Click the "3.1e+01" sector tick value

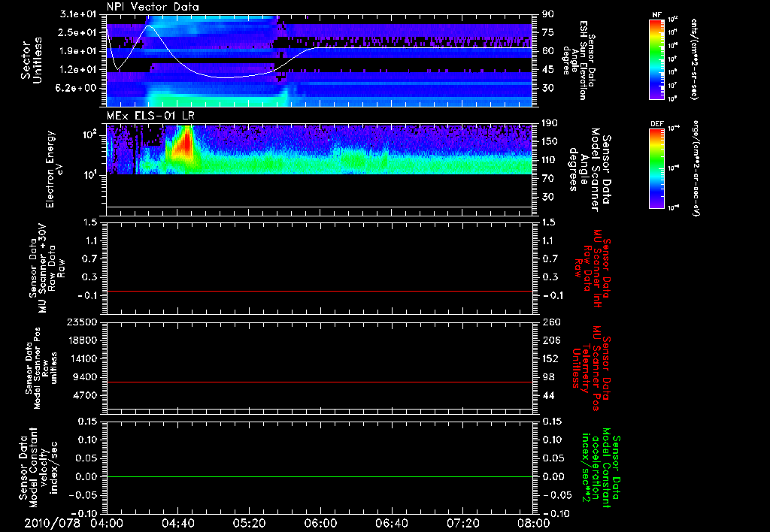pos(78,14)
